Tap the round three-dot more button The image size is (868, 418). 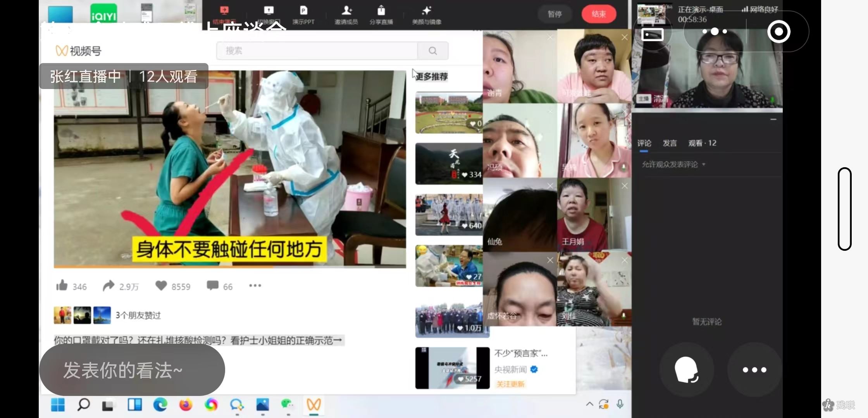coord(754,370)
